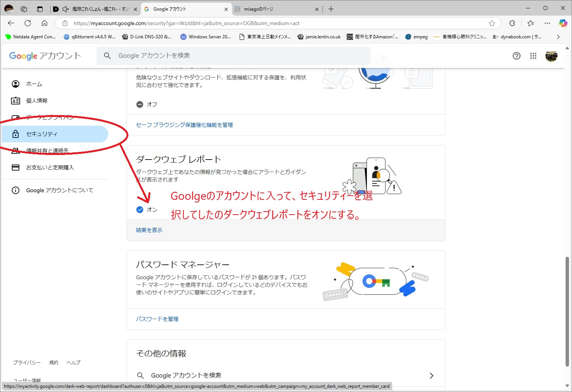Click the パスワード マネージャー card heading
The height and width of the screenshot is (392, 572).
point(183,264)
